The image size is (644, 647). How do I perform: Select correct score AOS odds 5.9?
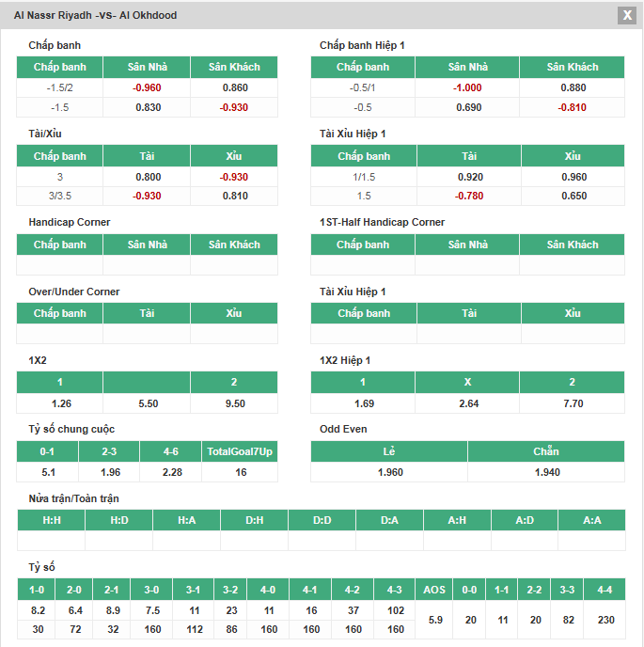[435, 620]
